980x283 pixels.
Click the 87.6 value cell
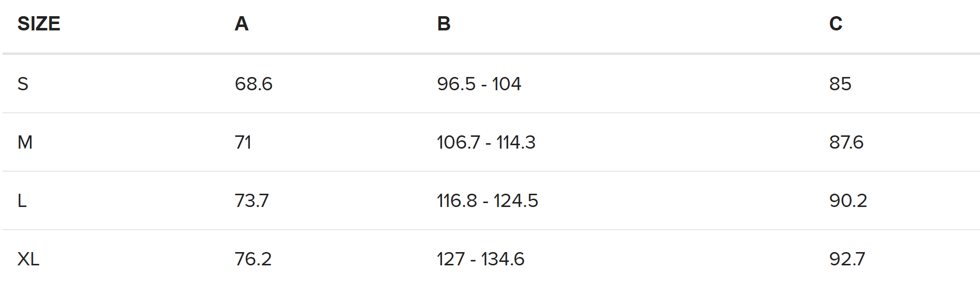(846, 142)
